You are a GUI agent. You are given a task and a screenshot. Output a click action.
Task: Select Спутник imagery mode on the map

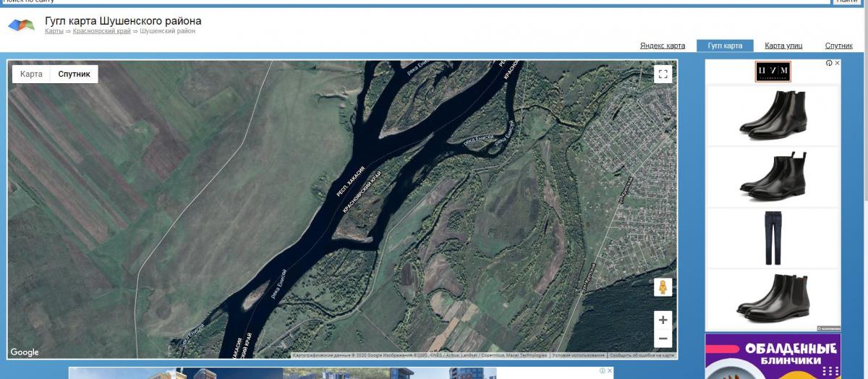coord(74,74)
